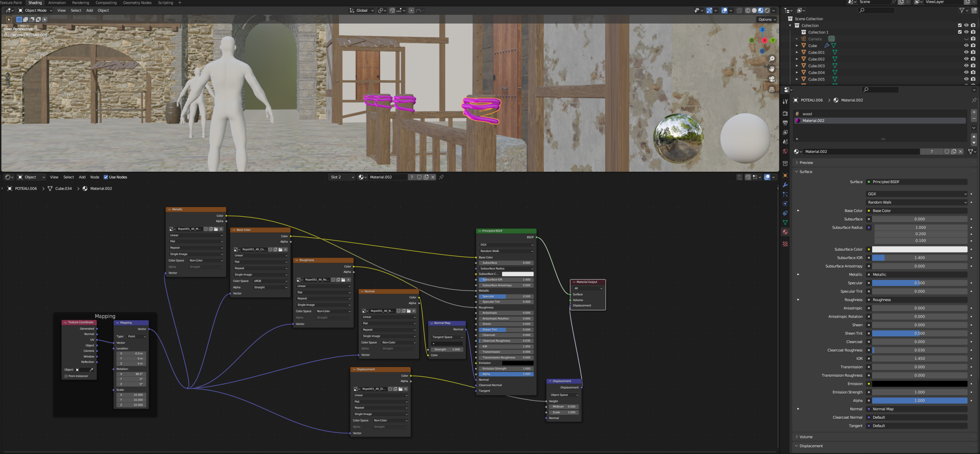Click the zoom magnifier viewport gizmo
Image resolution: width=980 pixels, height=454 pixels.
pos(771,59)
